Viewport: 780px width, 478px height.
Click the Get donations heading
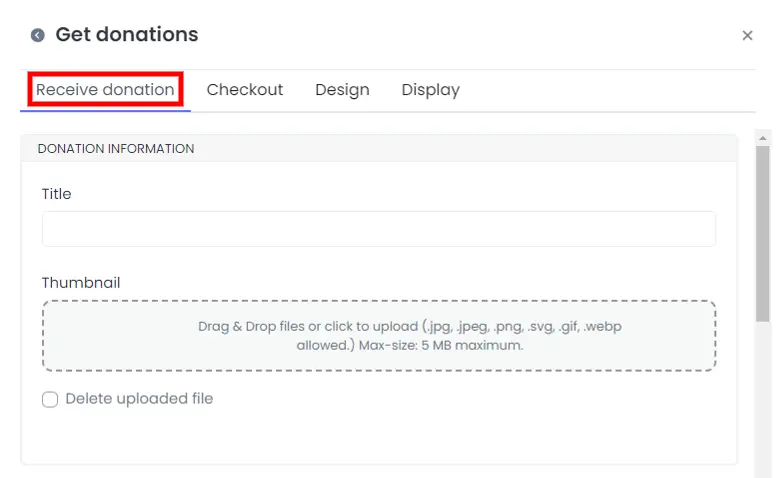click(x=127, y=34)
